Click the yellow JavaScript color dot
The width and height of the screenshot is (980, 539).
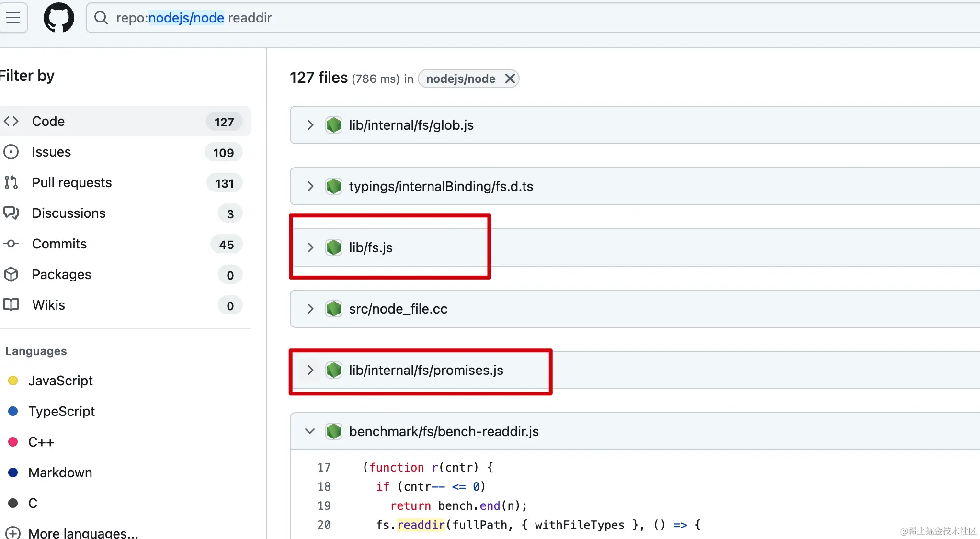pyautogui.click(x=13, y=381)
